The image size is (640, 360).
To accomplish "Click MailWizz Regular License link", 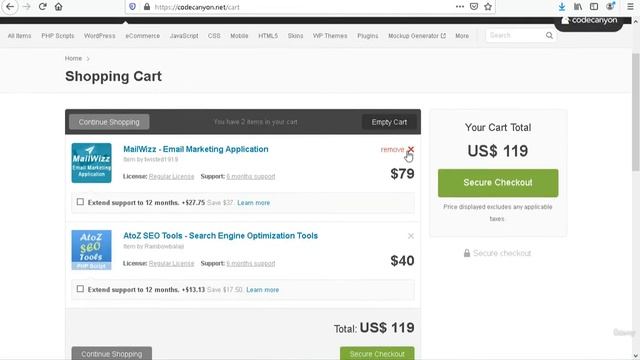I will (x=171, y=176).
